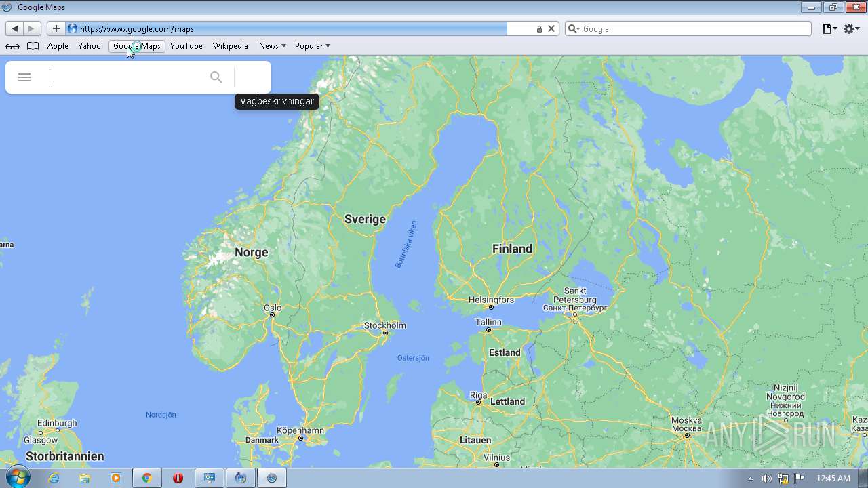Click the Sverige label on the map
Image resolution: width=868 pixels, height=488 pixels.
(365, 219)
